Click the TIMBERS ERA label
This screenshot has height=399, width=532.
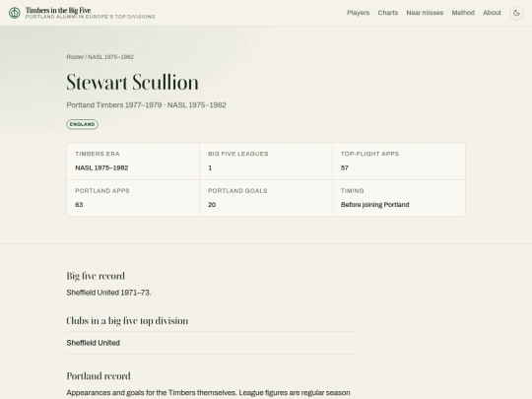(98, 154)
